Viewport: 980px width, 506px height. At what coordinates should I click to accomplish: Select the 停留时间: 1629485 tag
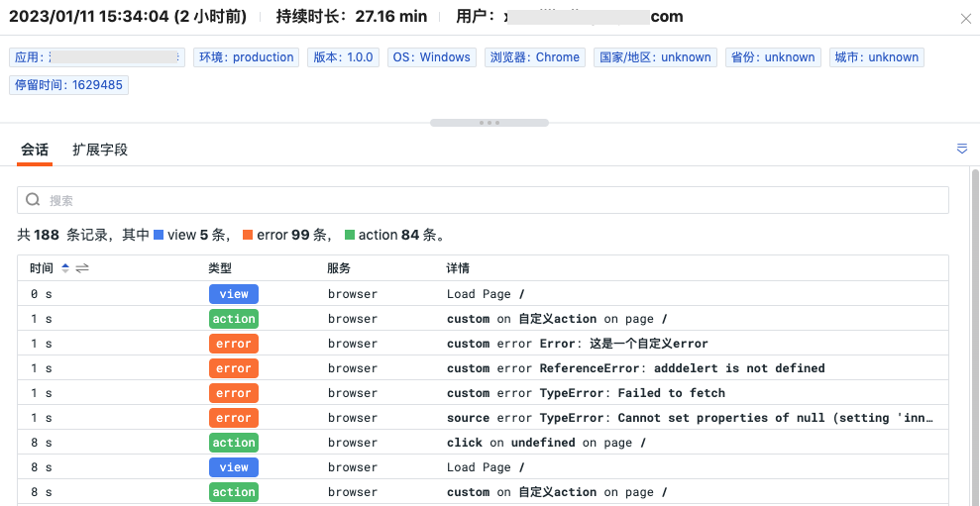pos(68,85)
